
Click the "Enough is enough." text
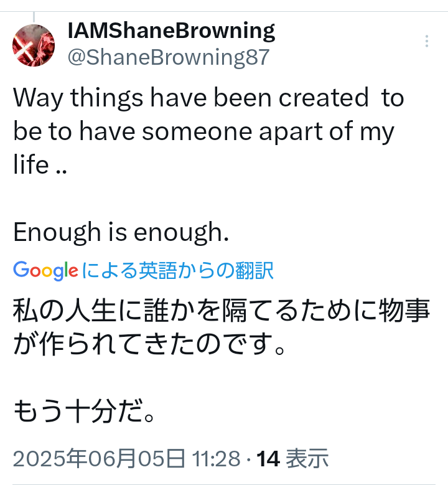(x=121, y=232)
